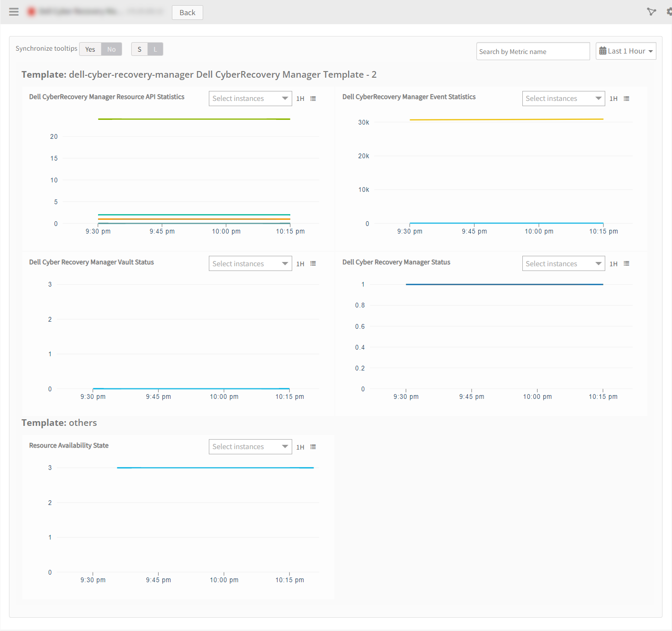Switch chart size to S
Image resolution: width=672 pixels, height=631 pixels.
point(139,49)
